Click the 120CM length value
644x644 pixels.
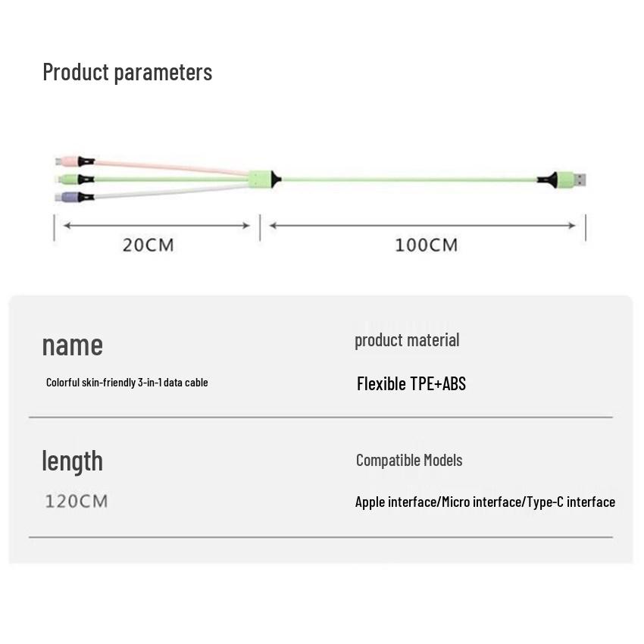tap(77, 501)
